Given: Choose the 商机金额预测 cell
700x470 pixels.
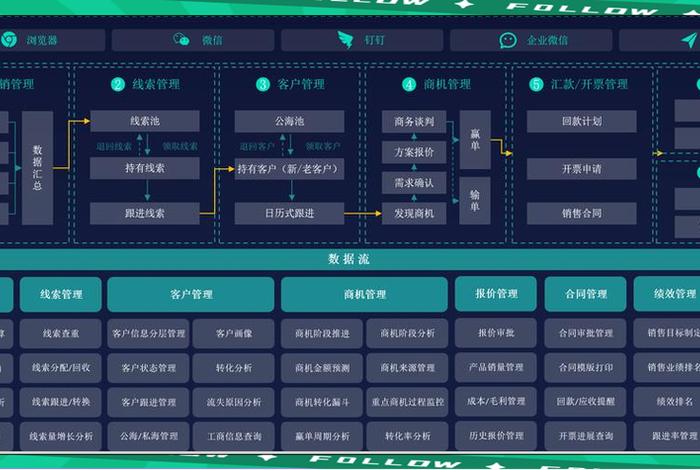Looking at the screenshot, I should click(322, 368).
